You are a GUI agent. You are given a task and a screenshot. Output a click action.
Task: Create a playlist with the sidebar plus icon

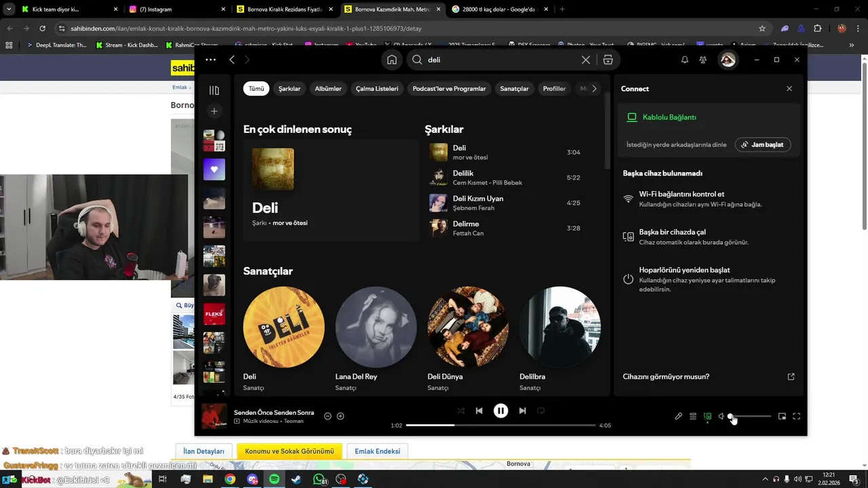214,111
